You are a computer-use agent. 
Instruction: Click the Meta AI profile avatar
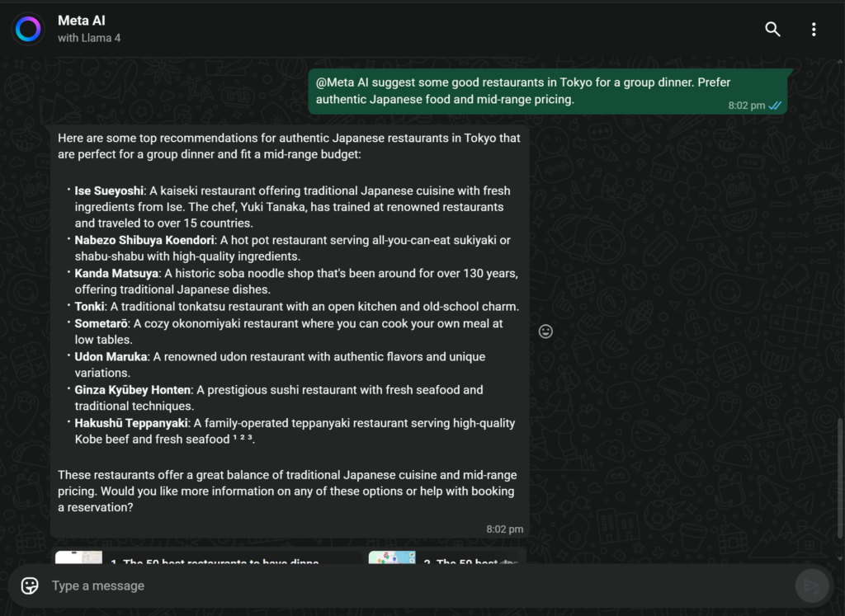click(28, 30)
